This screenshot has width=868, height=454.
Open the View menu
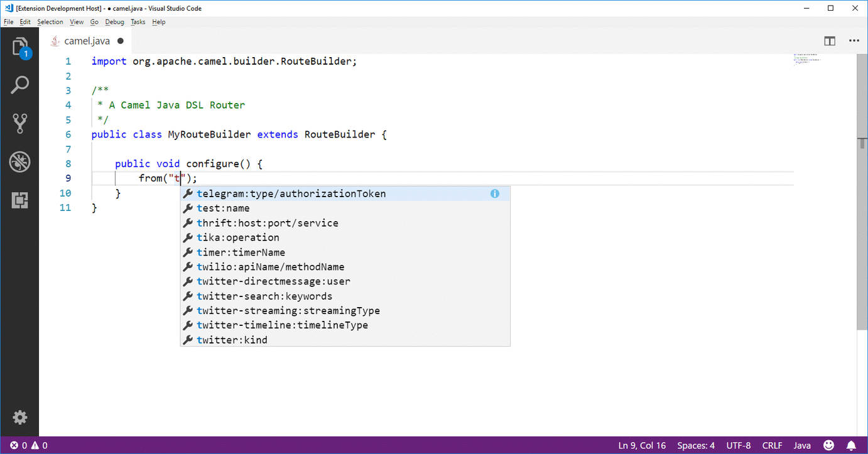(77, 21)
